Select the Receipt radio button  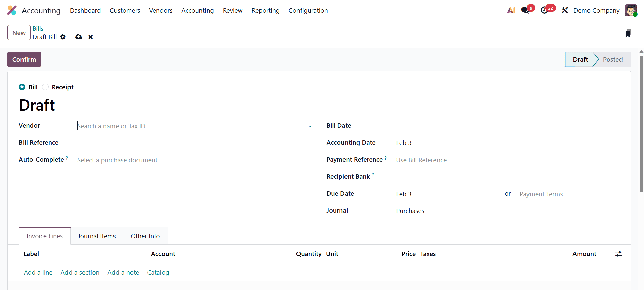pos(45,87)
